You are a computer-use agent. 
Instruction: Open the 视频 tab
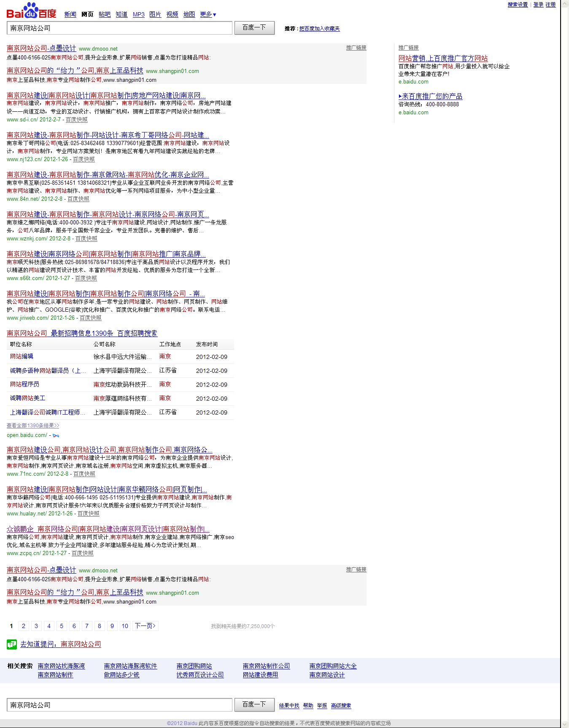[x=172, y=14]
